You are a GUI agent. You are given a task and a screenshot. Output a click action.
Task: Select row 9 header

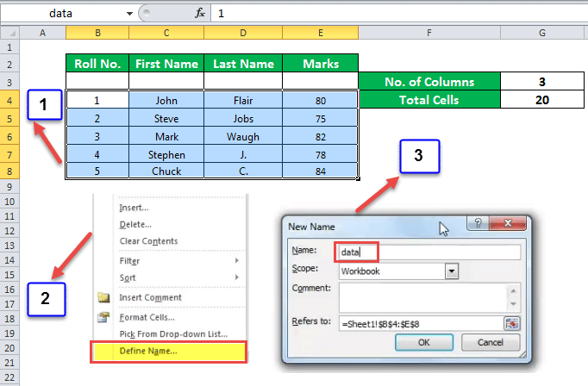(x=9, y=187)
